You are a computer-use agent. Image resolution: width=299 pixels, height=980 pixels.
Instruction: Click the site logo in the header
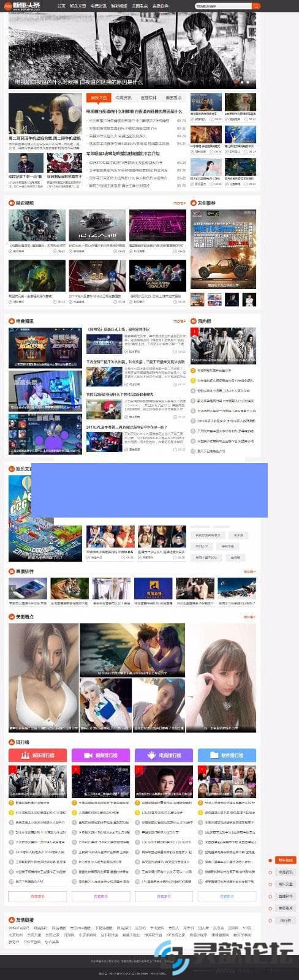click(x=22, y=6)
